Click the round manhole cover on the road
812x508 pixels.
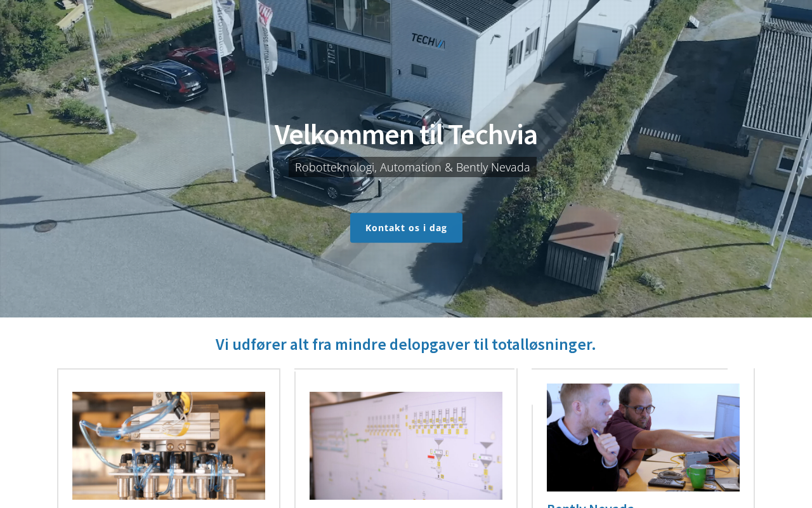pos(45,226)
